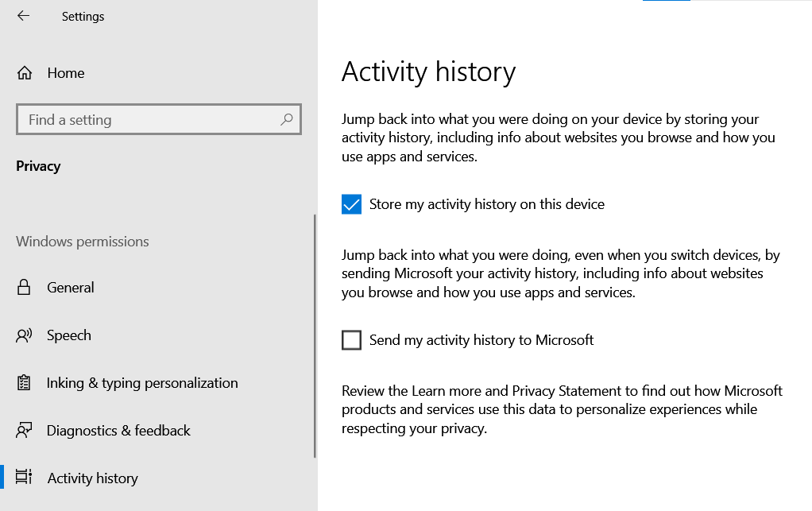Open the Home icon in sidebar
The image size is (812, 511).
[25, 73]
